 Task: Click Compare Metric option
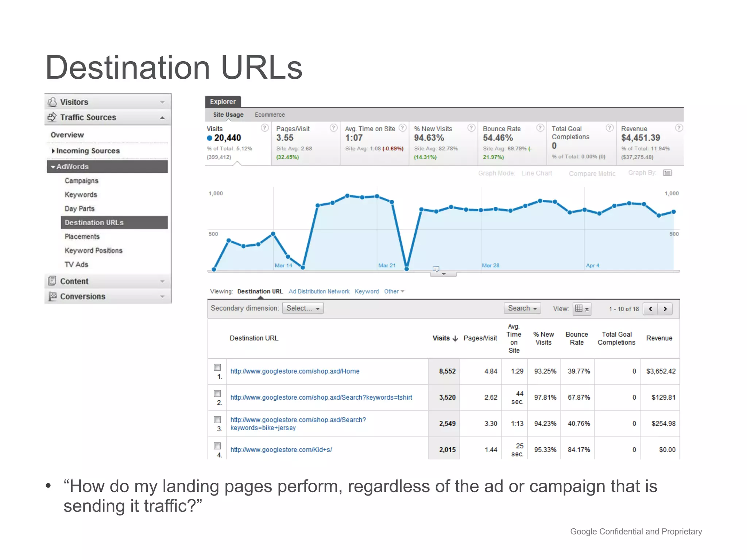(592, 174)
